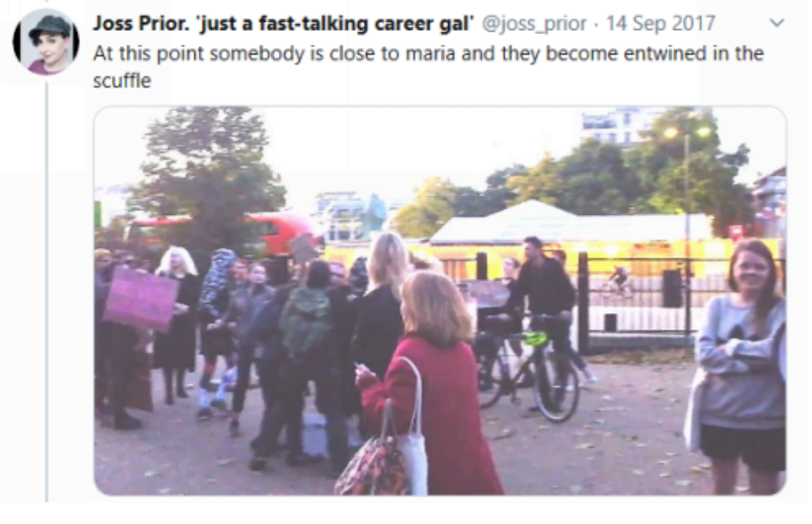The height and width of the screenshot is (524, 812).
Task: Click the thread connector line below avatar
Action: tap(47, 290)
